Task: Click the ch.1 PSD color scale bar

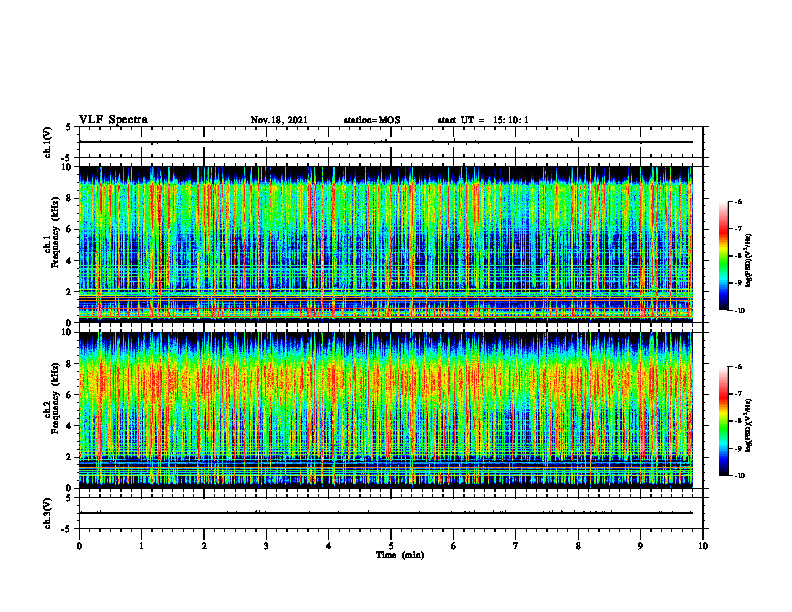Action: (724, 256)
